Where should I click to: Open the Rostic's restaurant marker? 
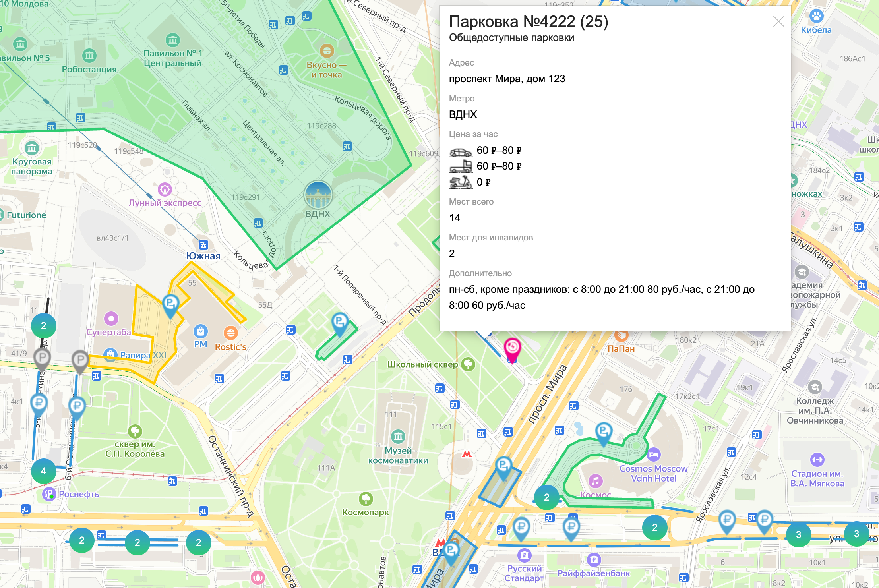(x=230, y=333)
